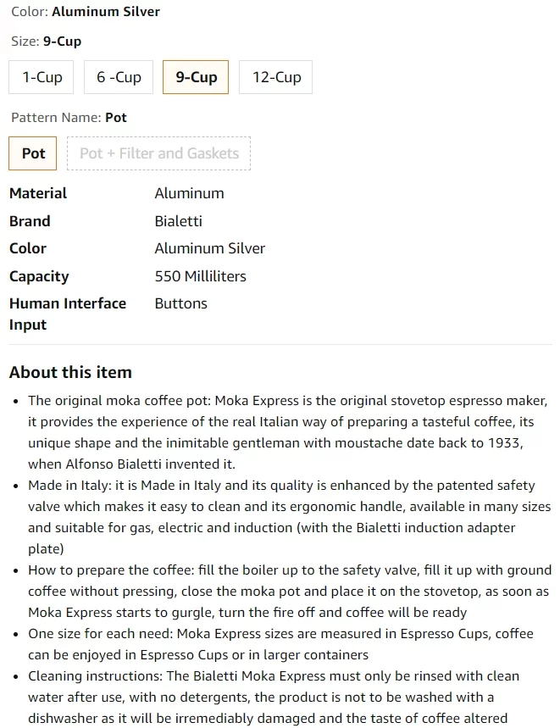Click the Aluminum Silver value in specs table
The width and height of the screenshot is (560, 728).
tap(209, 248)
